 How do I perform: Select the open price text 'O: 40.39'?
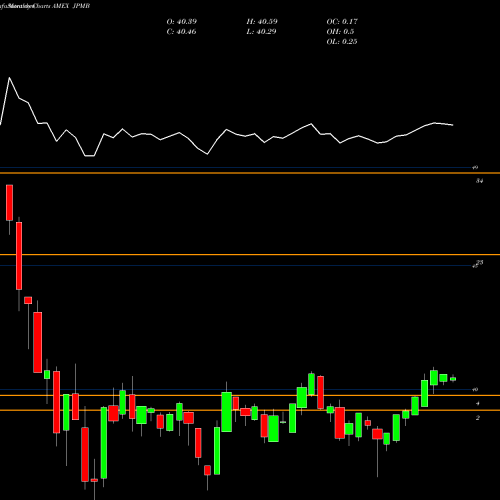tap(182, 22)
